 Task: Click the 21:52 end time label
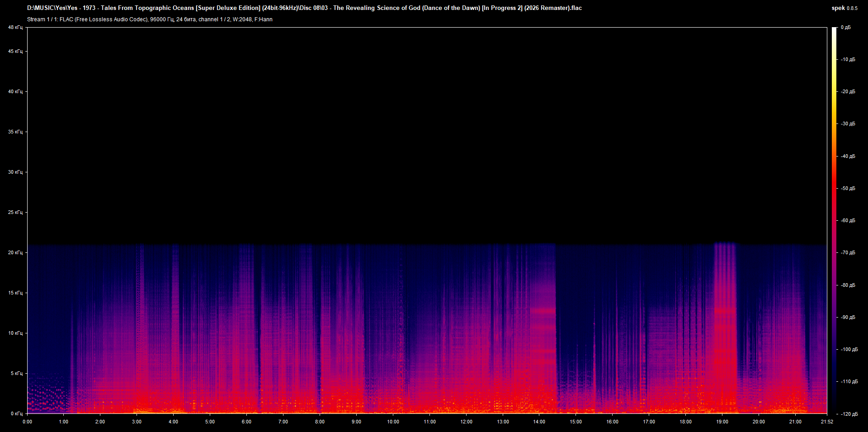(x=827, y=422)
